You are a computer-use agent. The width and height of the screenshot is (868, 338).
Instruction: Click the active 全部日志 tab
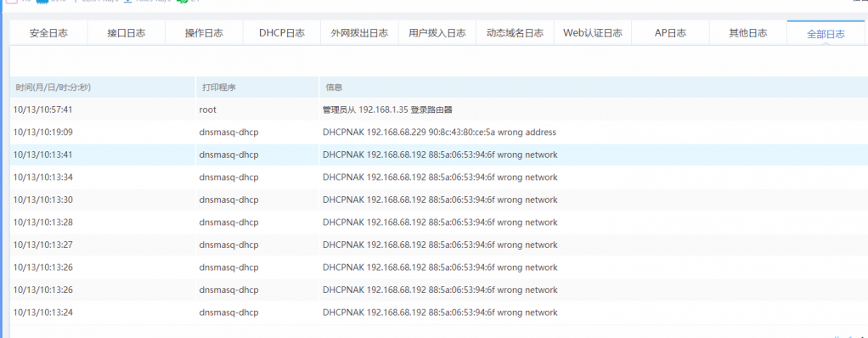coord(826,34)
